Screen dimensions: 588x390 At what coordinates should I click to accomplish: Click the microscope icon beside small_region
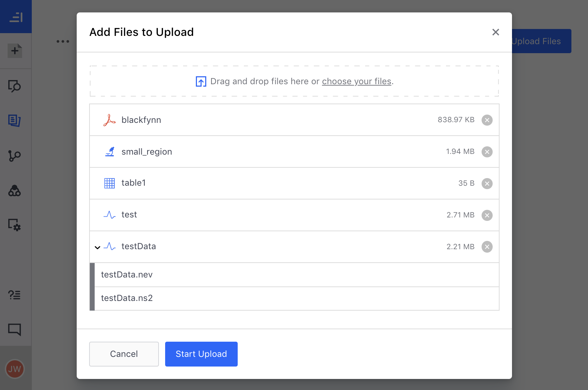coord(110,152)
